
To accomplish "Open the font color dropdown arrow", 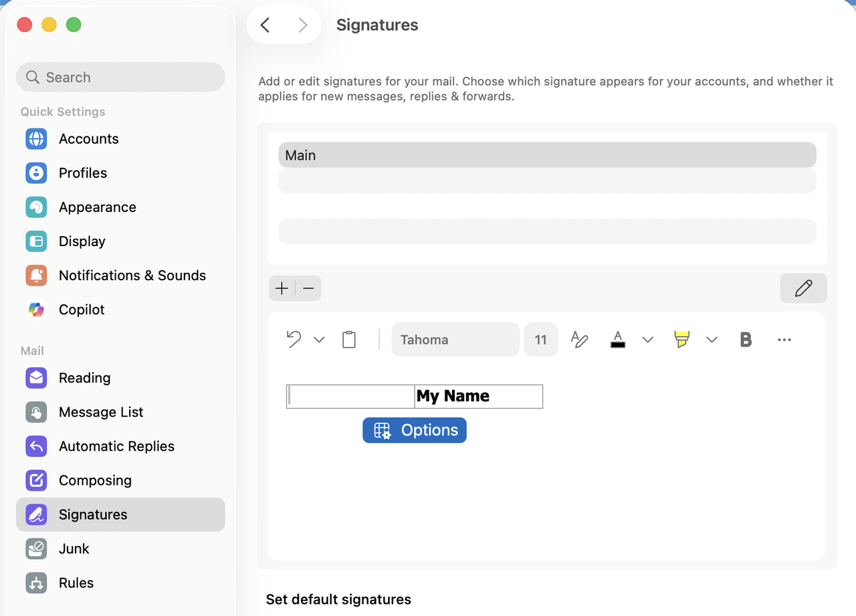I will [647, 340].
